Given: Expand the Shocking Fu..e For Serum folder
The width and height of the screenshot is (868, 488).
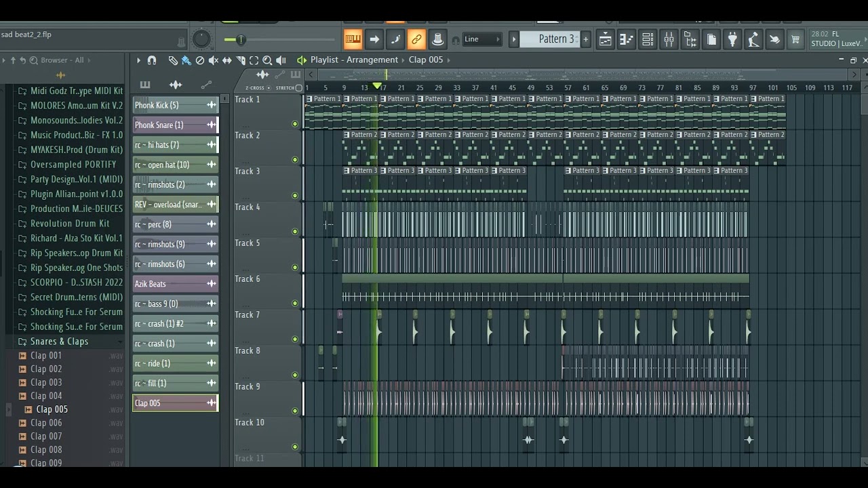Looking at the screenshot, I should [x=70, y=312].
